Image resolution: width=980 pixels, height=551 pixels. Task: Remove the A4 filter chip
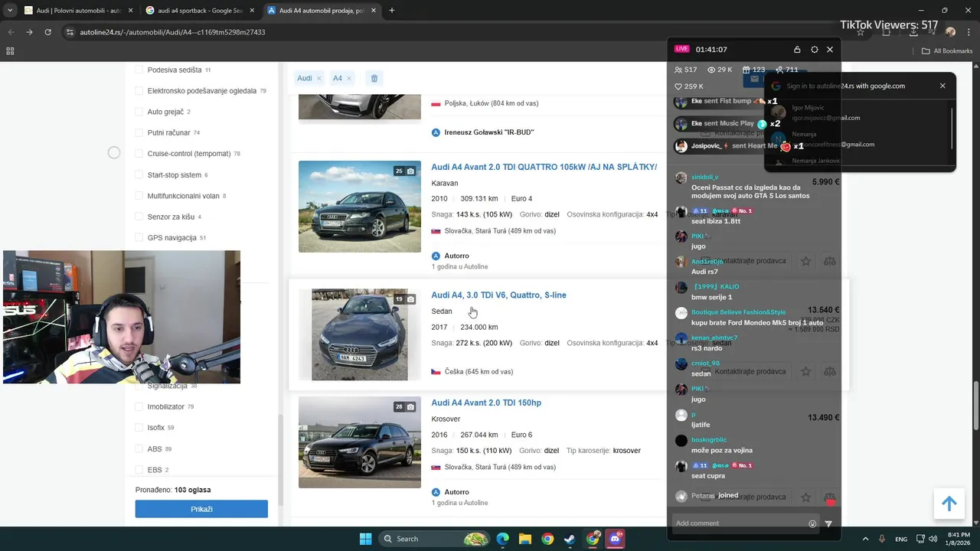coord(349,78)
